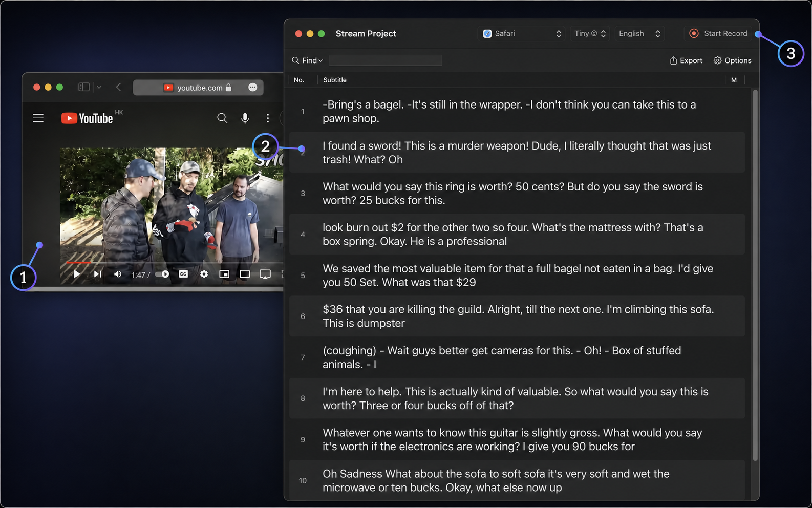Click the Start Record button
812x508 pixels.
718,33
